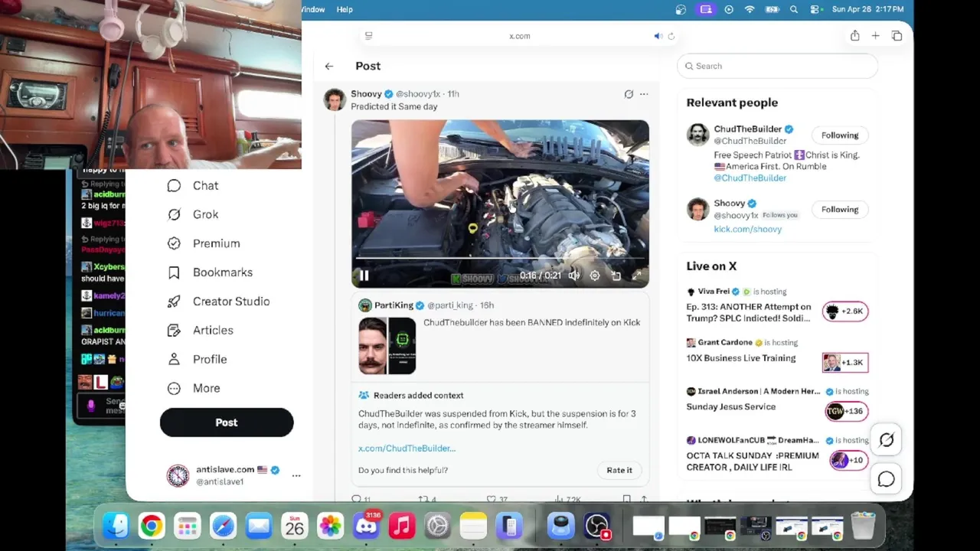Click the black Post button

[x=227, y=422]
